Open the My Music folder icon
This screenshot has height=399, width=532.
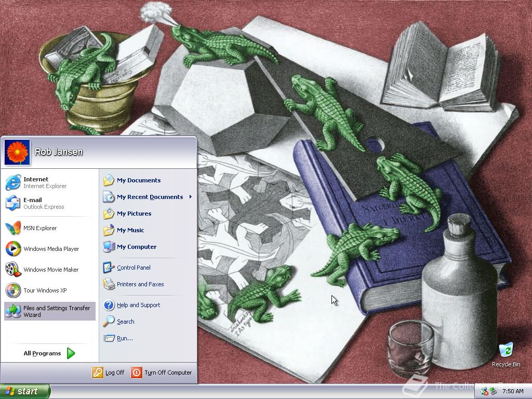109,230
